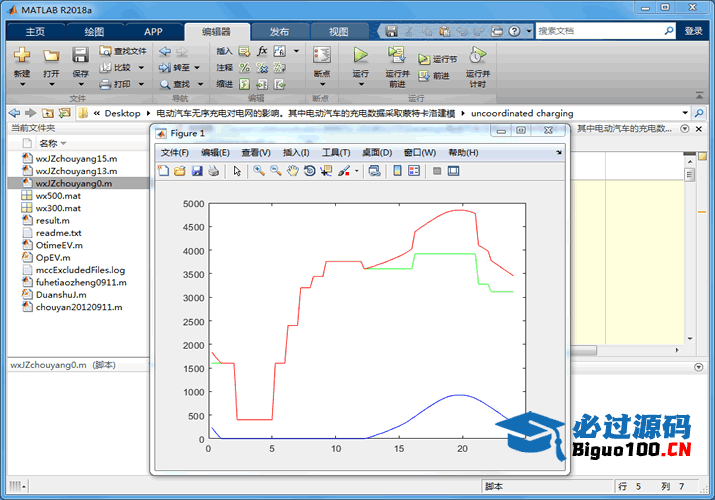Click the uncomment icon beside the percent icon
This screenshot has width=715, height=500.
pos(262,68)
